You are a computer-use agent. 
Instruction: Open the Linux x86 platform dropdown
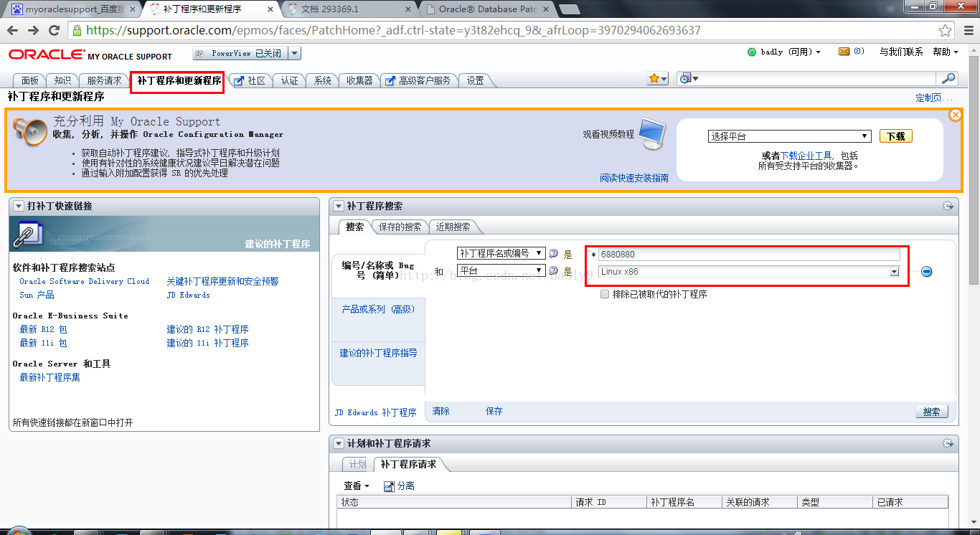coord(894,272)
